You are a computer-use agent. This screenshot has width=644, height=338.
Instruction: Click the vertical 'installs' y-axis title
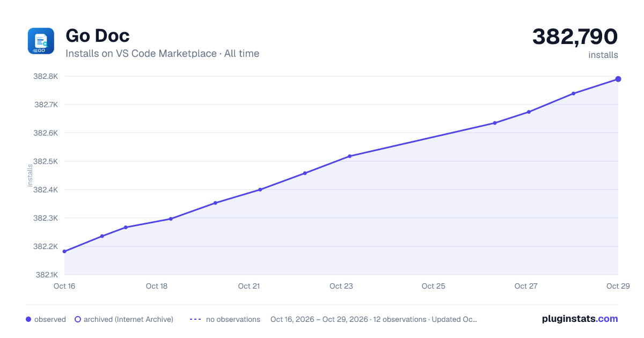[x=30, y=175]
